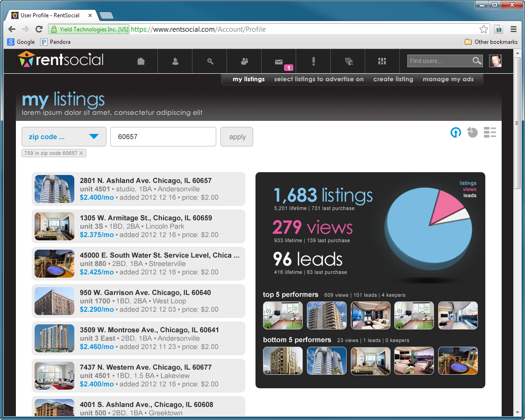Open the 4001 S. Ashland Ave. listing
The height and width of the screenshot is (420, 525).
coord(139,406)
